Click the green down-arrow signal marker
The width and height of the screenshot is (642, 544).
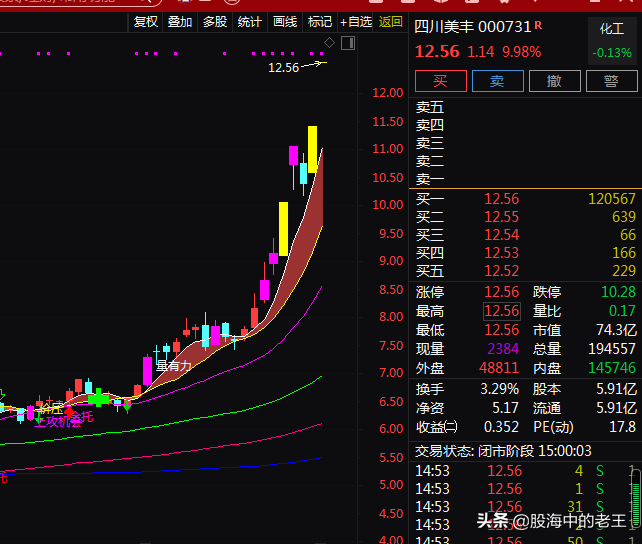(x=127, y=406)
